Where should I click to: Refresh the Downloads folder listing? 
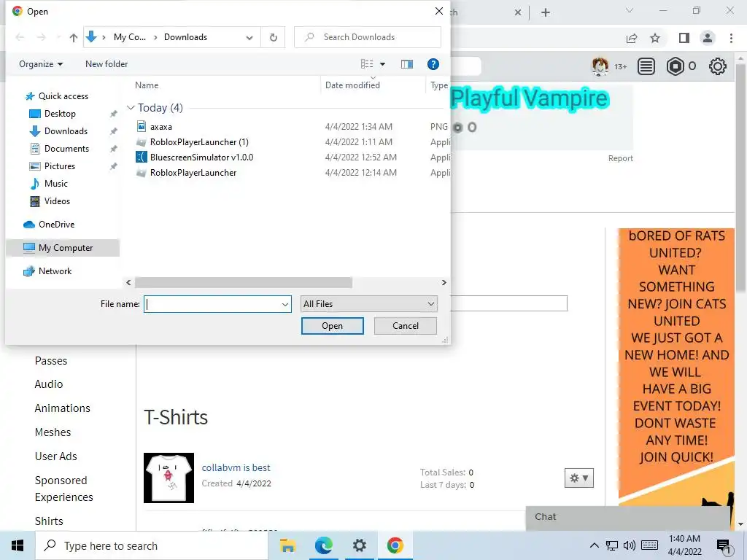coord(273,37)
